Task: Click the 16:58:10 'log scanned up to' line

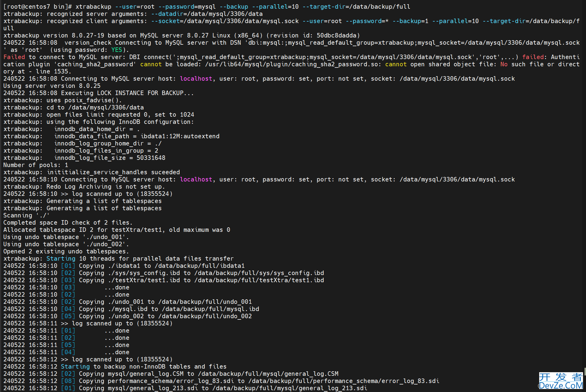Action: (88, 194)
